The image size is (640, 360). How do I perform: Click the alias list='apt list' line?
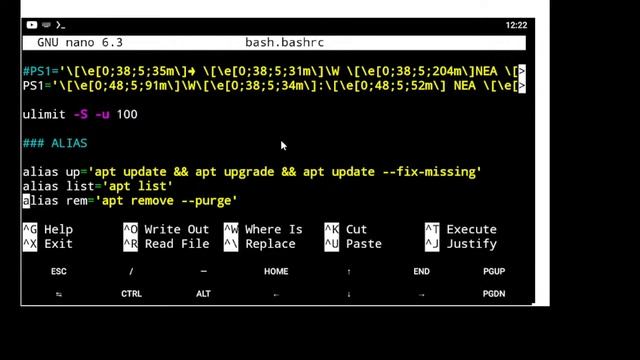pyautogui.click(x=98, y=186)
